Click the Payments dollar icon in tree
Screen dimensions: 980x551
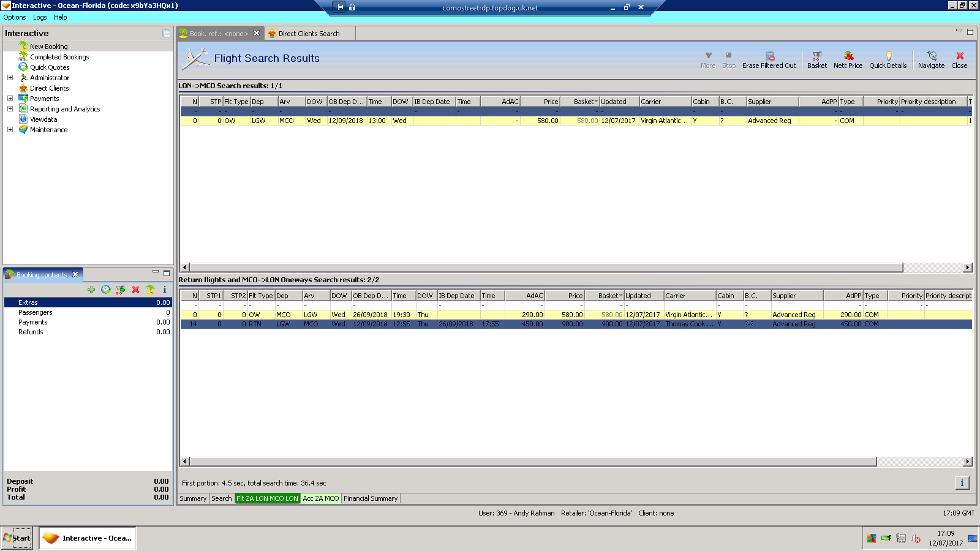23,99
